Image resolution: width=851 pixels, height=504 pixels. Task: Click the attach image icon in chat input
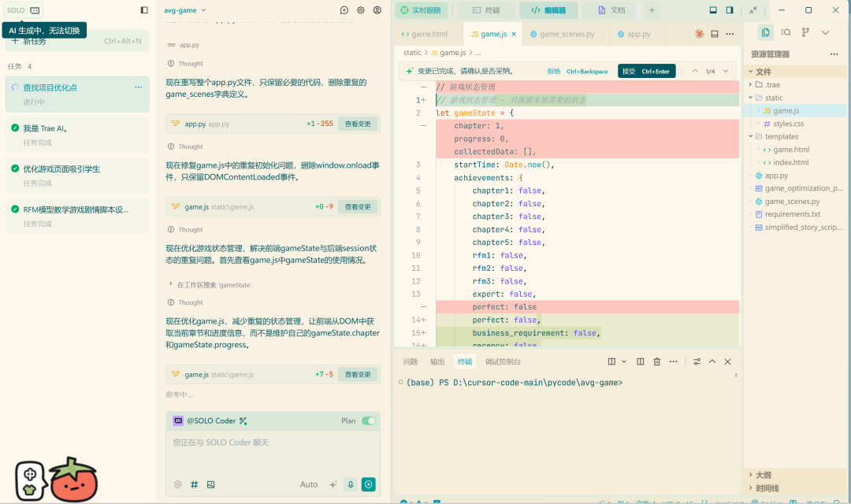[x=210, y=484]
